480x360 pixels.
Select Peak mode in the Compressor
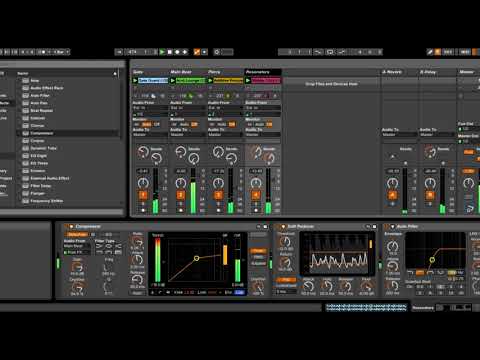coord(258,251)
